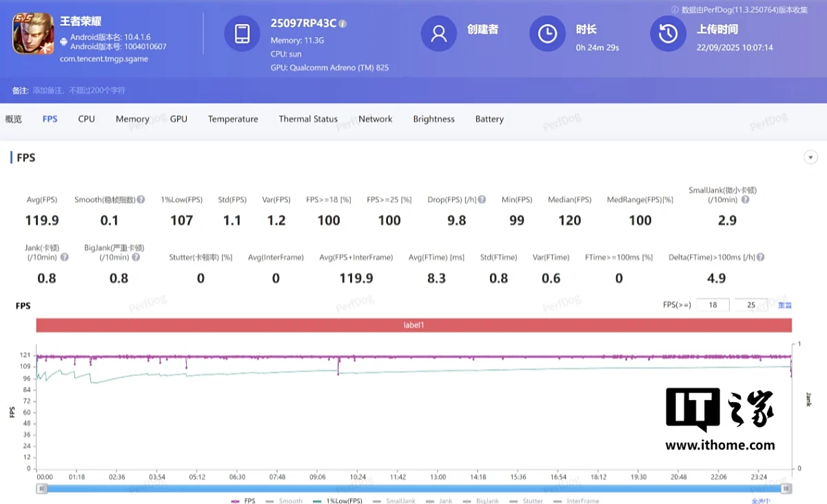This screenshot has width=827, height=504.
Task: Click the help icon beside Delta(FTime)>100ms
Action: [x=760, y=258]
